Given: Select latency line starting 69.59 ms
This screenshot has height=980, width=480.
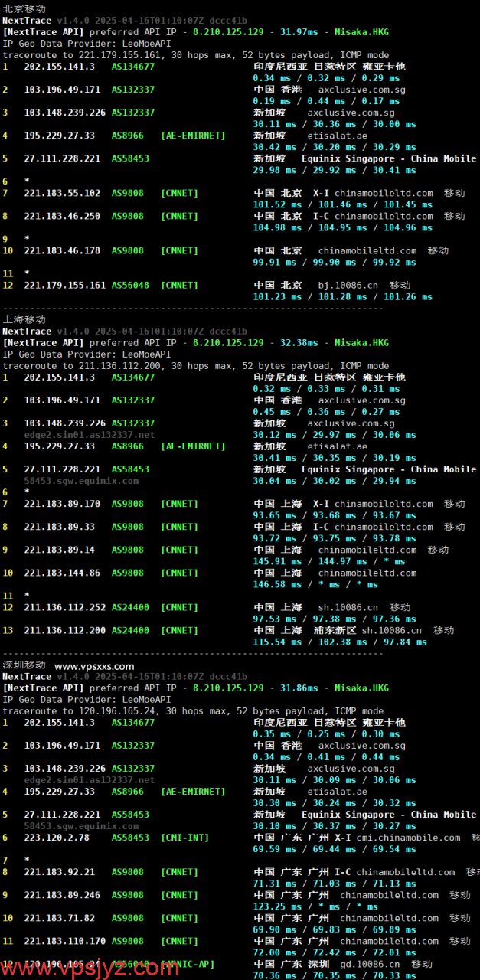Looking at the screenshot, I should coord(335,849).
